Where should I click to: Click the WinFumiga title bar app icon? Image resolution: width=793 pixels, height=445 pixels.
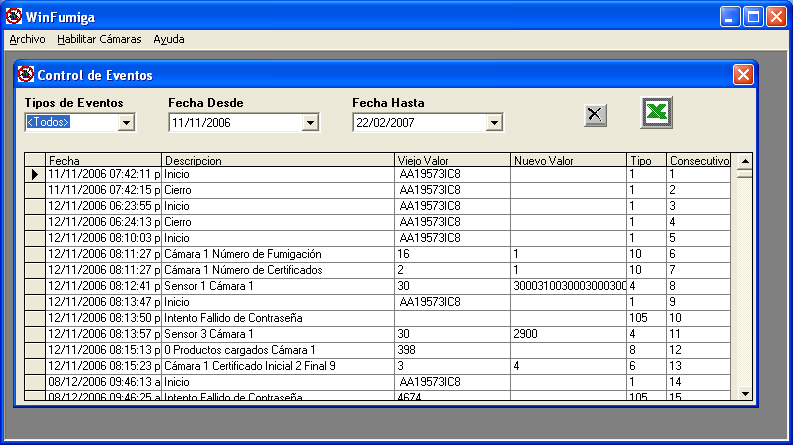click(14, 17)
